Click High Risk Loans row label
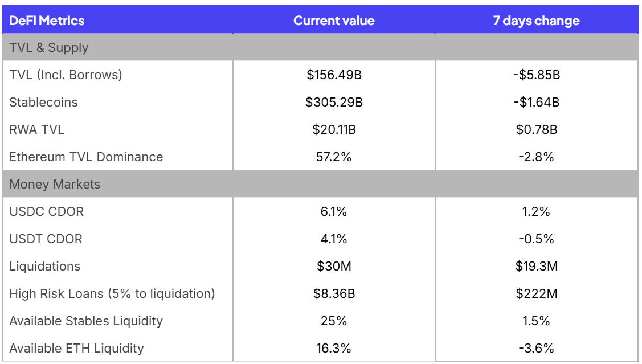Image resolution: width=642 pixels, height=364 pixels. click(x=112, y=294)
